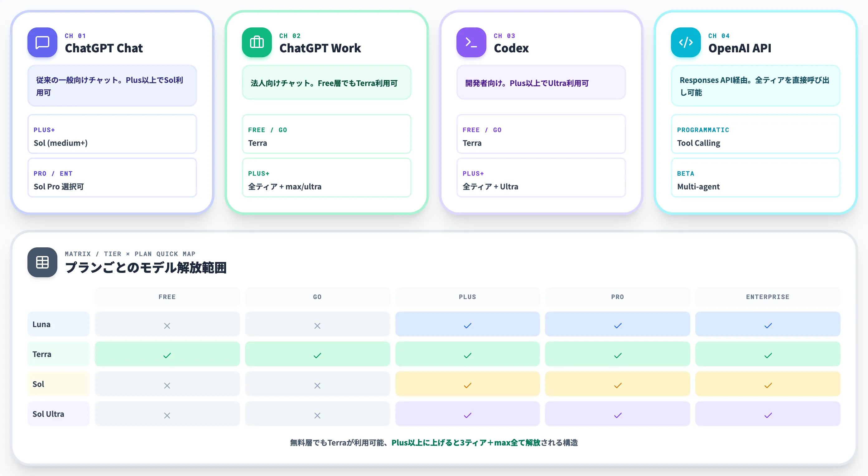This screenshot has width=868, height=476.
Task: Click the '全ティア + max/ultra' box
Action: [x=326, y=178]
